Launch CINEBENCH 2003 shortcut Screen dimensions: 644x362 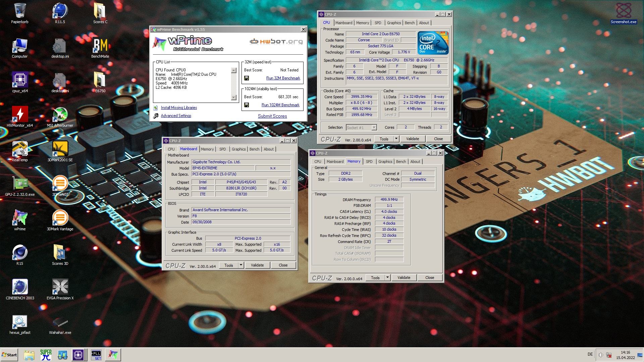coord(20,290)
